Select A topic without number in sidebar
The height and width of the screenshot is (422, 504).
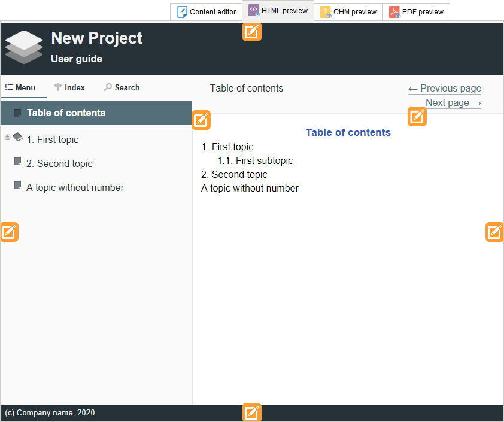point(75,187)
